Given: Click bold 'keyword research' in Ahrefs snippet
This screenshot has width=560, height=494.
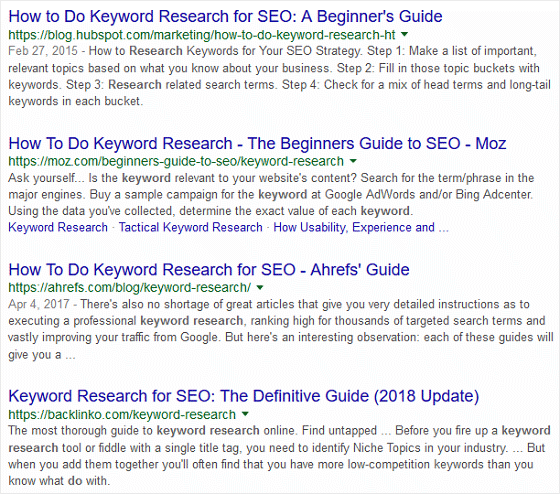Looking at the screenshot, I should pyautogui.click(x=192, y=321).
